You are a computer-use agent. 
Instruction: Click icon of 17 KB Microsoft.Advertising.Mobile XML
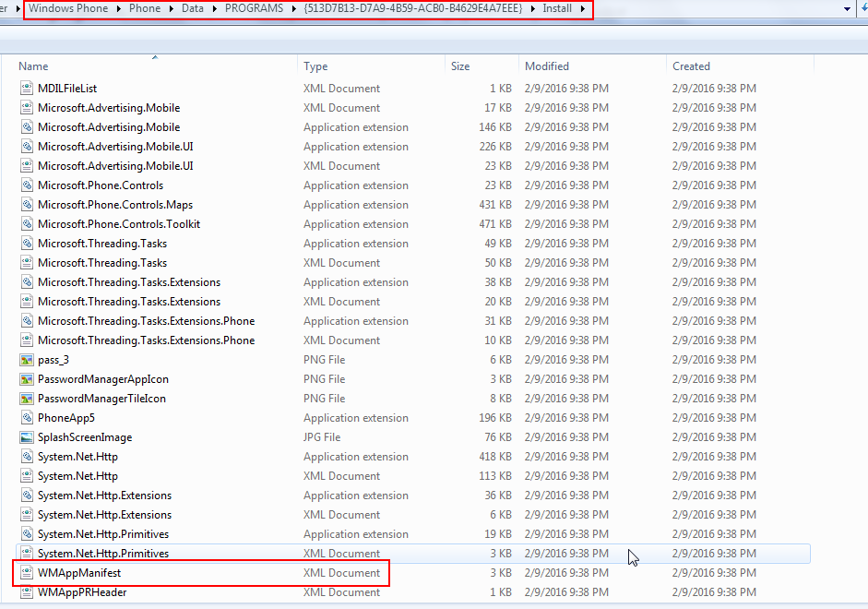[x=27, y=108]
